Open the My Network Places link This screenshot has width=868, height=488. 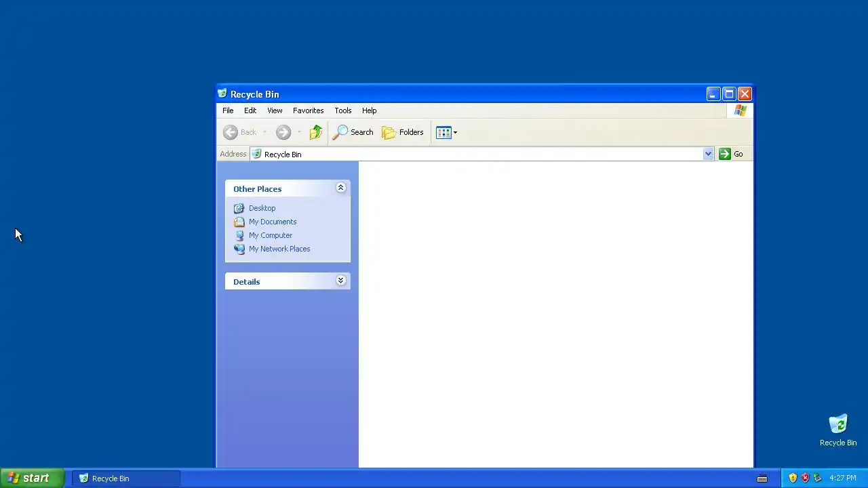pyautogui.click(x=279, y=249)
